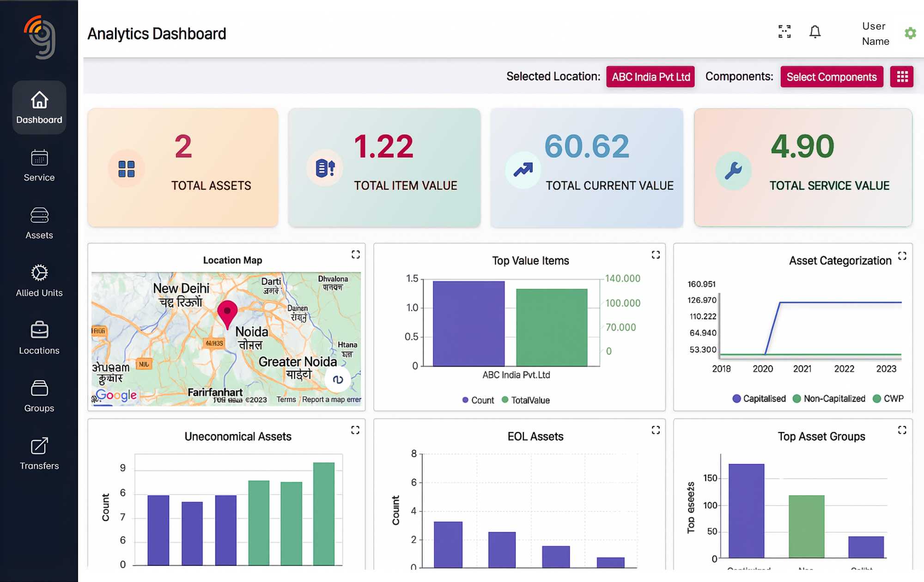Screen dimensions: 924x582
Task: Click the logo icon in sidebar
Action: click(x=40, y=37)
